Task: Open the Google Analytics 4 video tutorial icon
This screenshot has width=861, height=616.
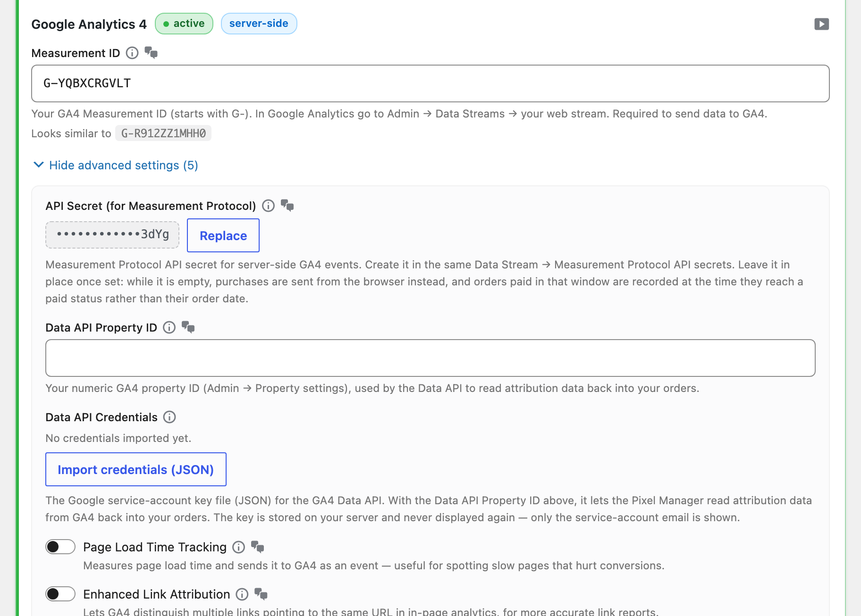Action: [x=821, y=24]
